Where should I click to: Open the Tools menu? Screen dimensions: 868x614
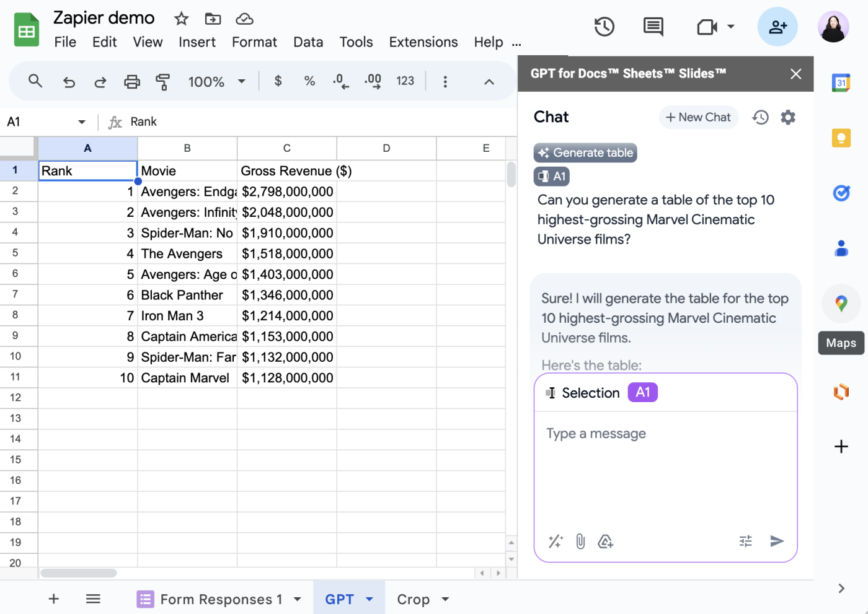[x=356, y=42]
